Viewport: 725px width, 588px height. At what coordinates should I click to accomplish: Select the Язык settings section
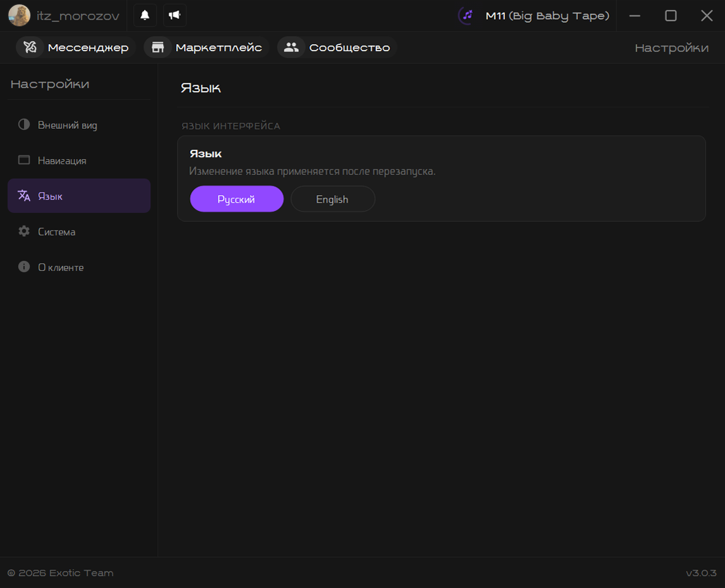(79, 196)
